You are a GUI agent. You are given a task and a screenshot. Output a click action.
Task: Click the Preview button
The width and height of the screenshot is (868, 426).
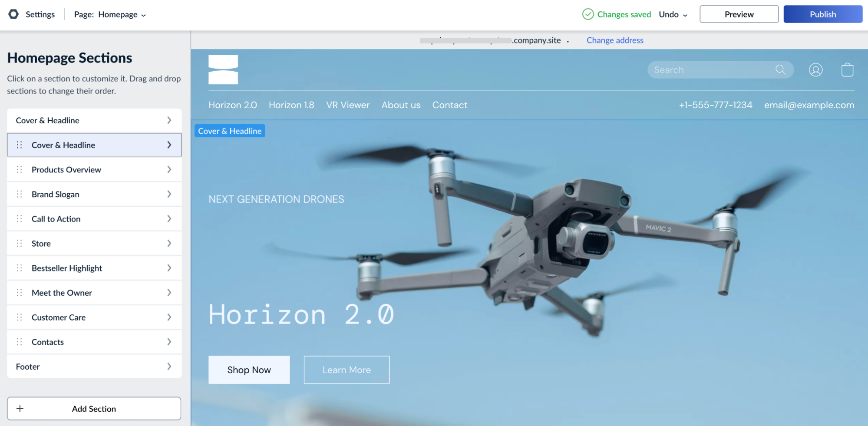click(739, 14)
